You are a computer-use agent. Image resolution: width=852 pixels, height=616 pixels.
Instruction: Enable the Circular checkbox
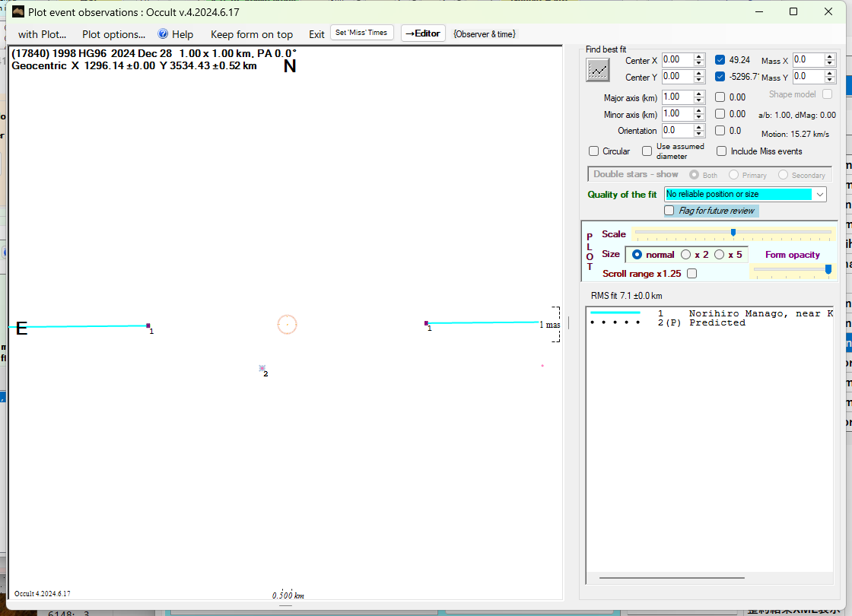tap(594, 151)
